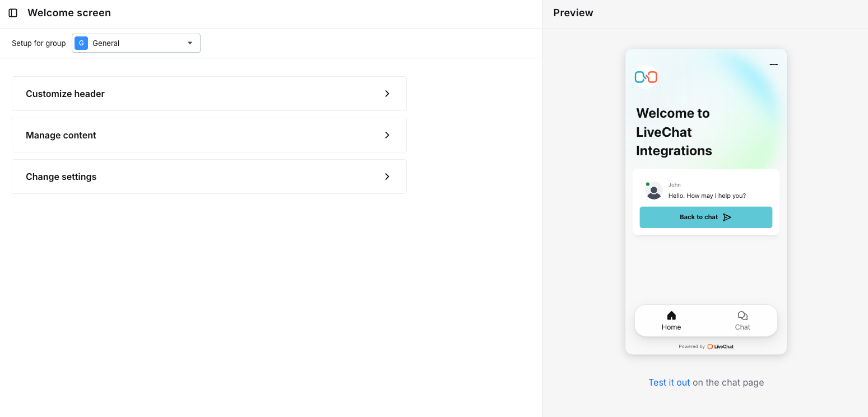This screenshot has height=417, width=868.
Task: Open the Test it out link
Action: 669,382
